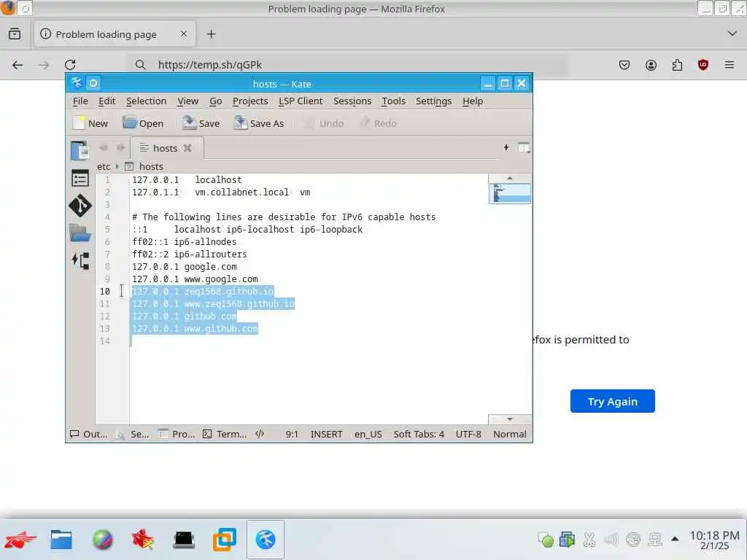Click the Firefox URL address bar

click(x=347, y=65)
